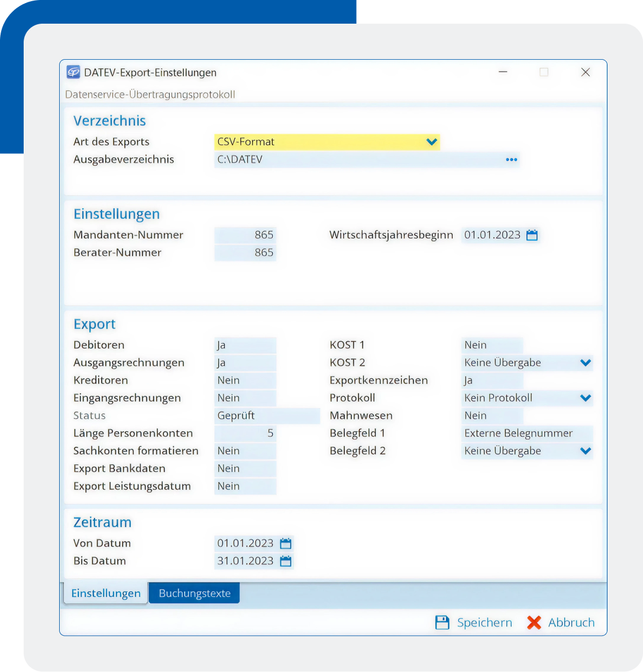Switch to the Buchungstexte tab

pos(194,593)
